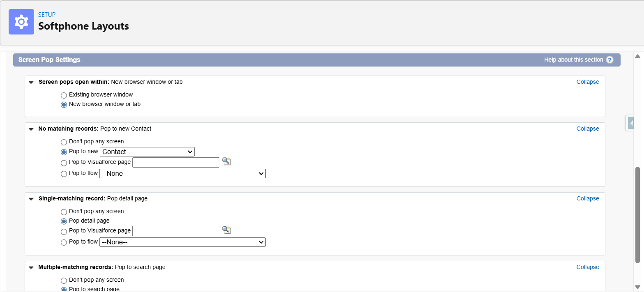Click Collapse link for Screen pops open within
This screenshot has width=644, height=292.
pos(587,82)
